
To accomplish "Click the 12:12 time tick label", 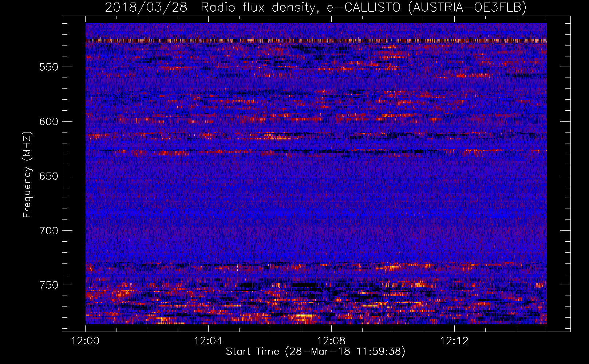I will pyautogui.click(x=454, y=341).
